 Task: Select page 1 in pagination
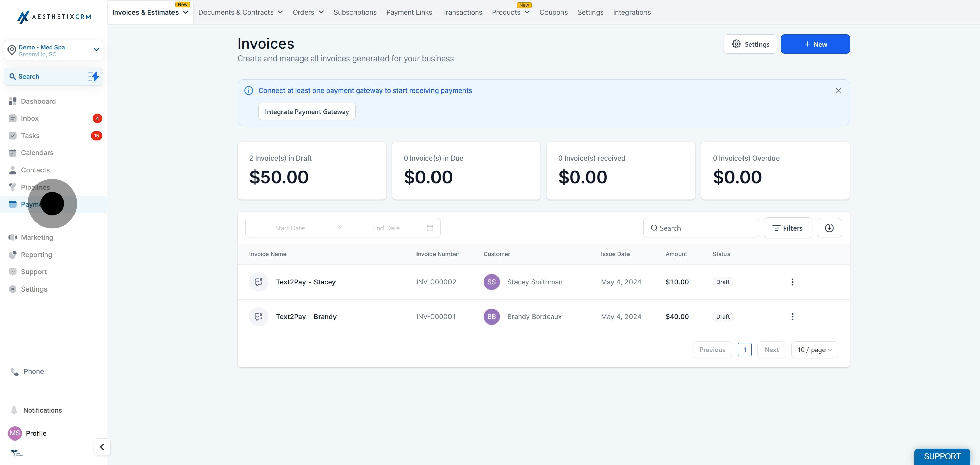pos(745,350)
